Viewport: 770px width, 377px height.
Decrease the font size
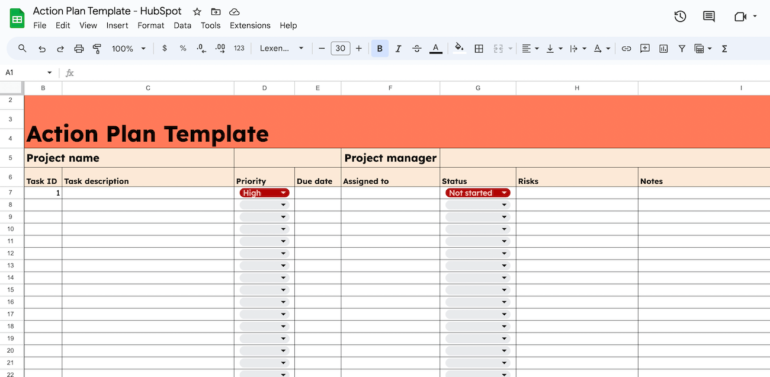tap(322, 49)
